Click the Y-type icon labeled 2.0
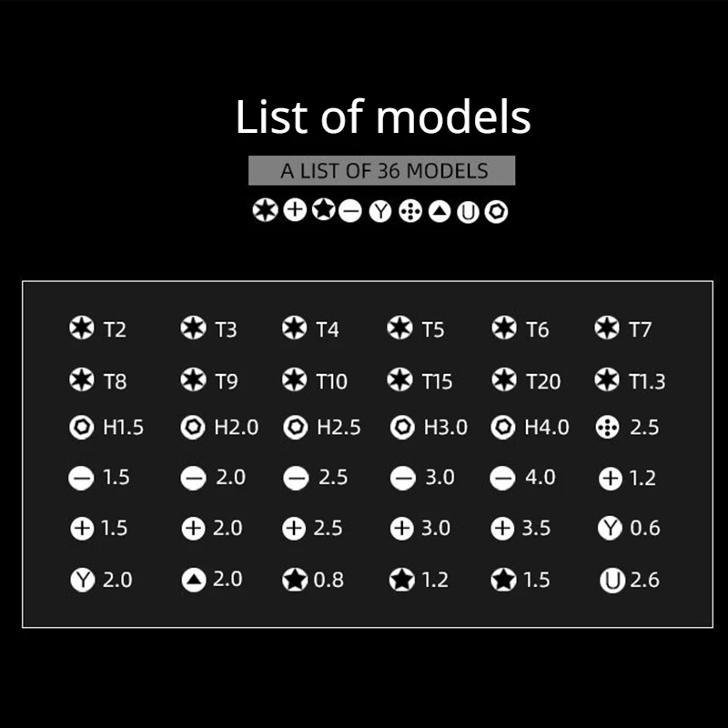Viewport: 728px width, 728px height. coord(82,580)
